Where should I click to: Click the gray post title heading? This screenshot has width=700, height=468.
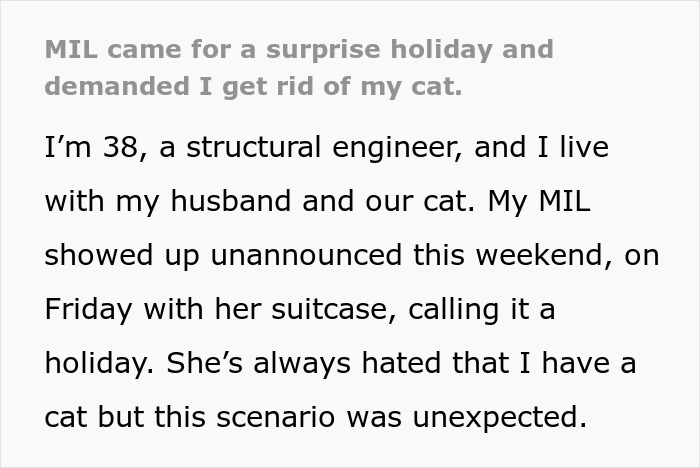point(298,67)
